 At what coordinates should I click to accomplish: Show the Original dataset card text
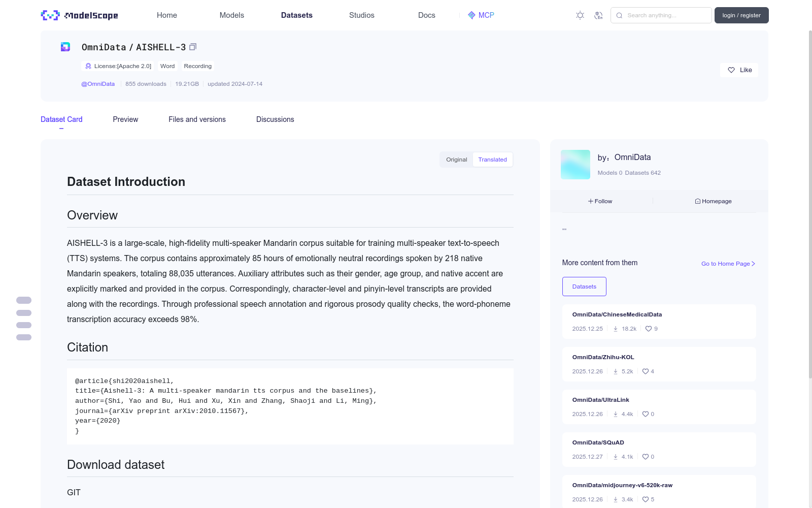(457, 160)
